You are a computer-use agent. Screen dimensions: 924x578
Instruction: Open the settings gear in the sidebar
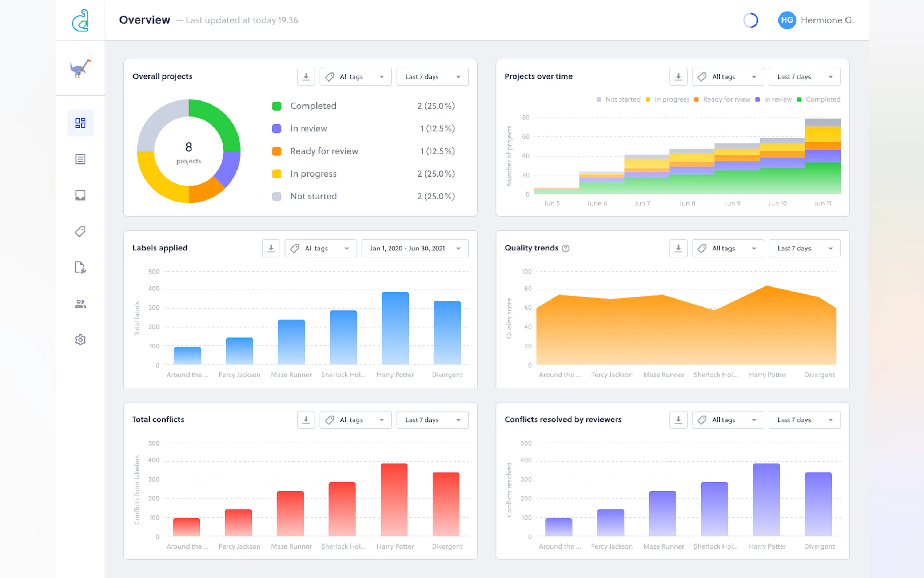pos(80,340)
